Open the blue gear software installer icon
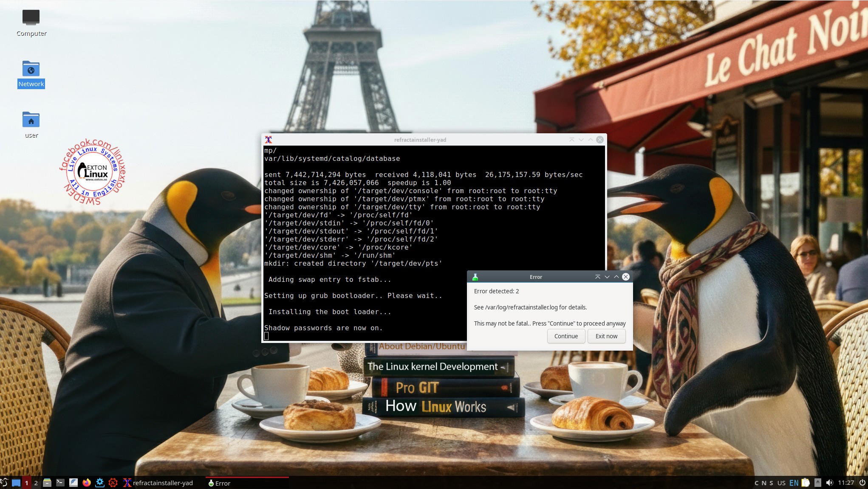Screen dimensions: 868x489 (100, 483)
